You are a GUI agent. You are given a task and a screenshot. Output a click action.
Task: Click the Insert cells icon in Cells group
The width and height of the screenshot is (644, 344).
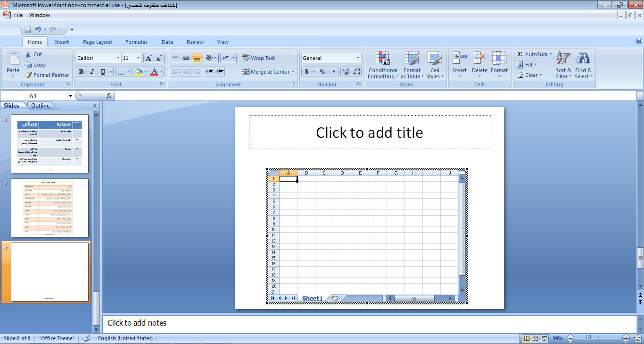(x=460, y=58)
